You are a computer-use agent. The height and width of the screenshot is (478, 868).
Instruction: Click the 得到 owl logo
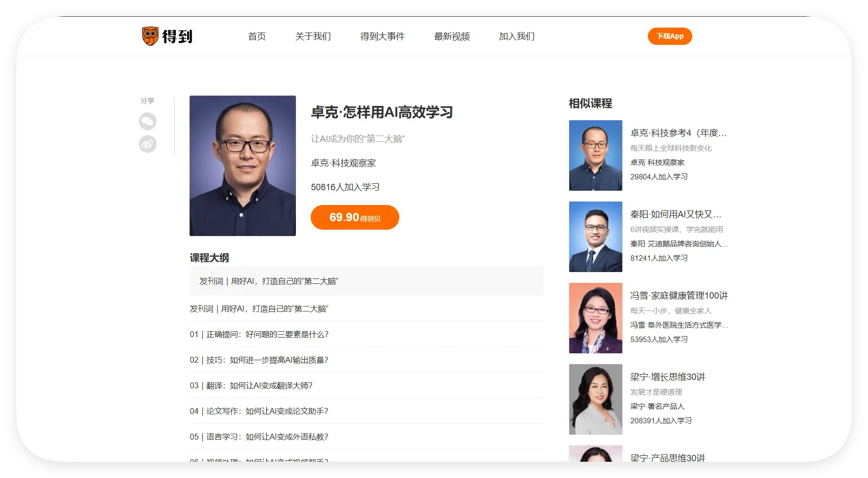click(x=167, y=36)
